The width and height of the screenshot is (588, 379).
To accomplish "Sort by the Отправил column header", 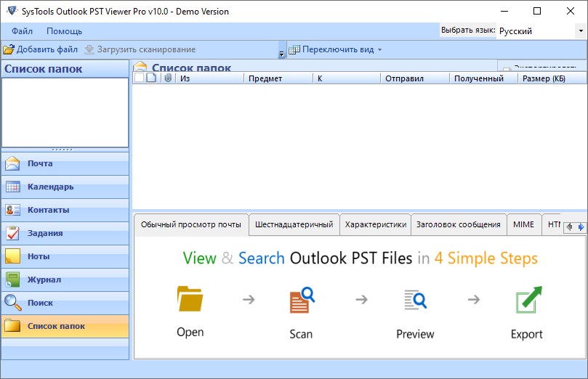I will coord(415,78).
